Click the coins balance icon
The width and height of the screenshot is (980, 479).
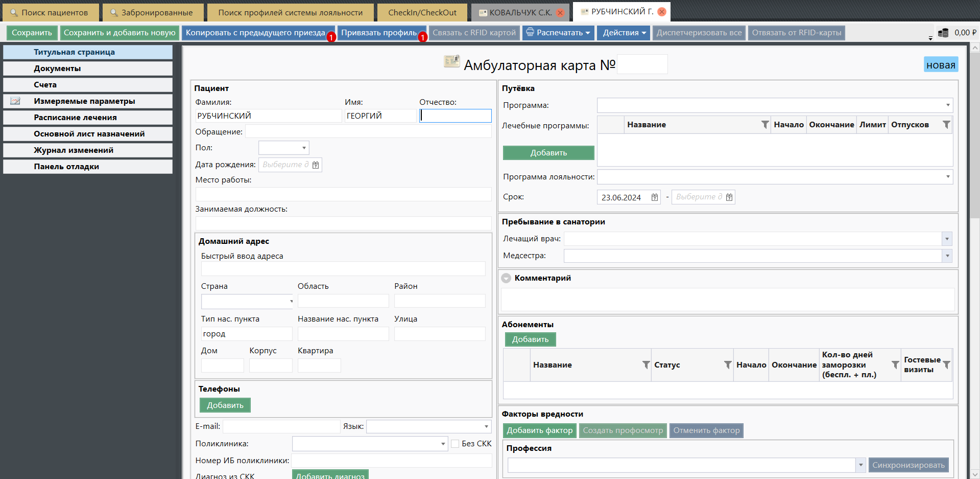pos(943,33)
